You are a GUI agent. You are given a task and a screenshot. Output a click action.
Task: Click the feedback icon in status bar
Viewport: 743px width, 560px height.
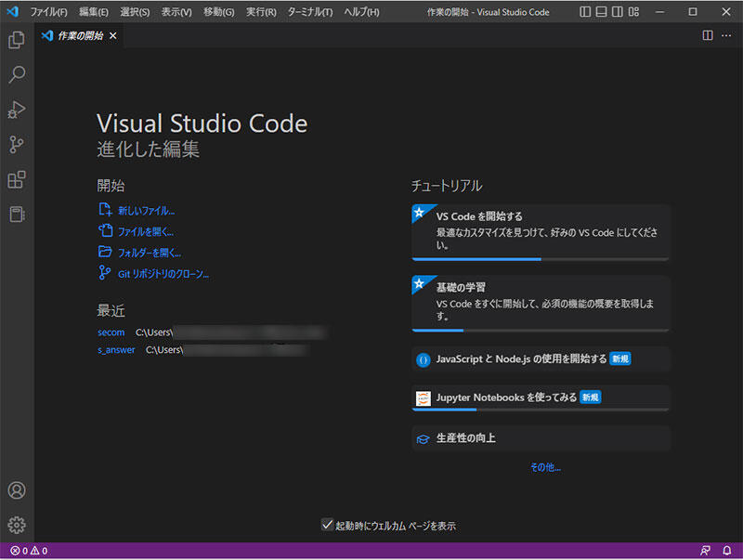pos(705,551)
